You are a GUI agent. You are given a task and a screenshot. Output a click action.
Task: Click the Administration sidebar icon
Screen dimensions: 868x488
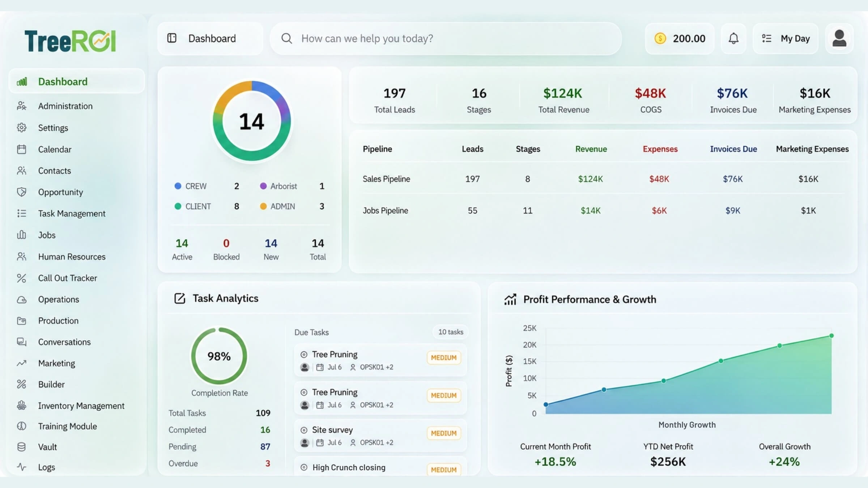tap(21, 106)
